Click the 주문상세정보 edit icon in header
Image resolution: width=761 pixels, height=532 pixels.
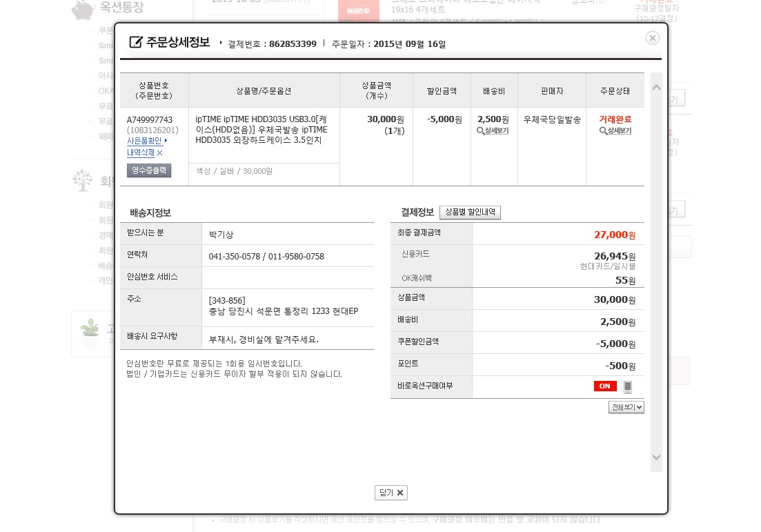(x=136, y=42)
